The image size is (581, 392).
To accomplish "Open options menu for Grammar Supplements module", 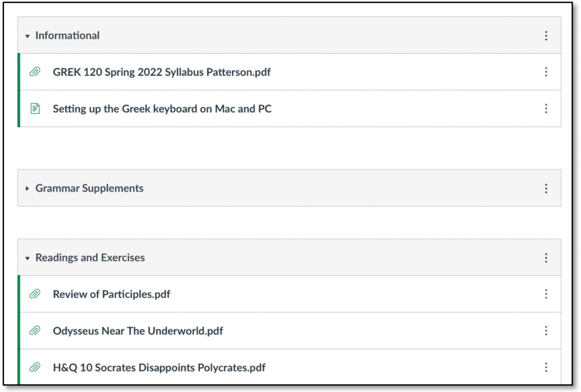I will pyautogui.click(x=546, y=188).
